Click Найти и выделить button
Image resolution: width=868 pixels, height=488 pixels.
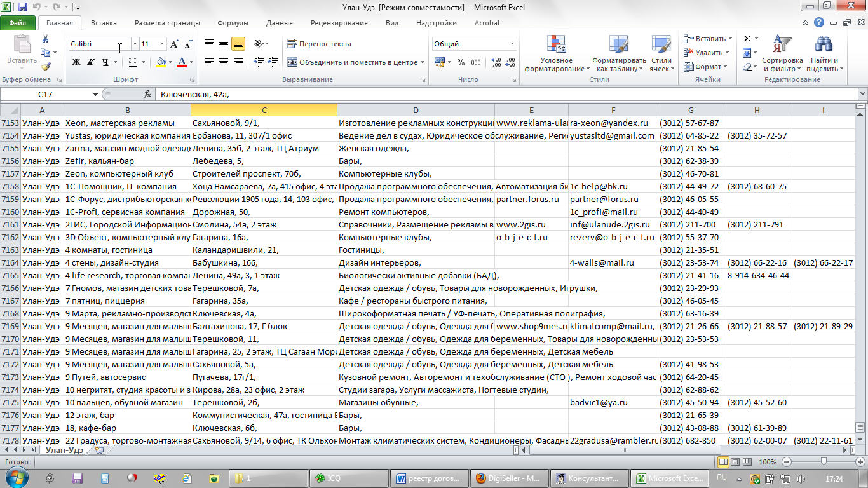[824, 53]
